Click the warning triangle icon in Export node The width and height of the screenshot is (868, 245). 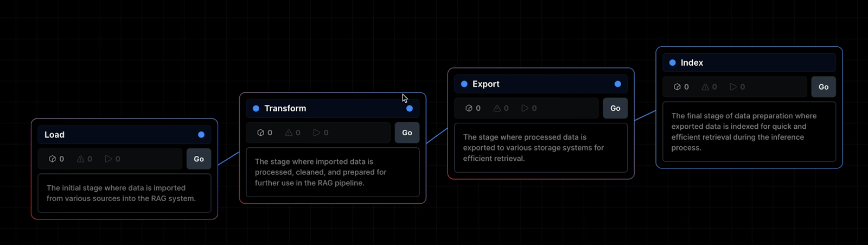pyautogui.click(x=497, y=108)
